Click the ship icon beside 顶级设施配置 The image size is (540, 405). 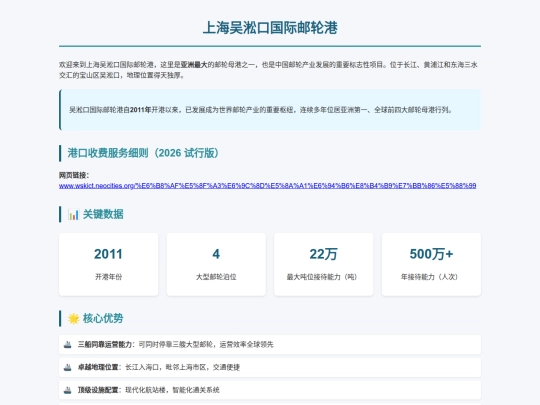68,390
